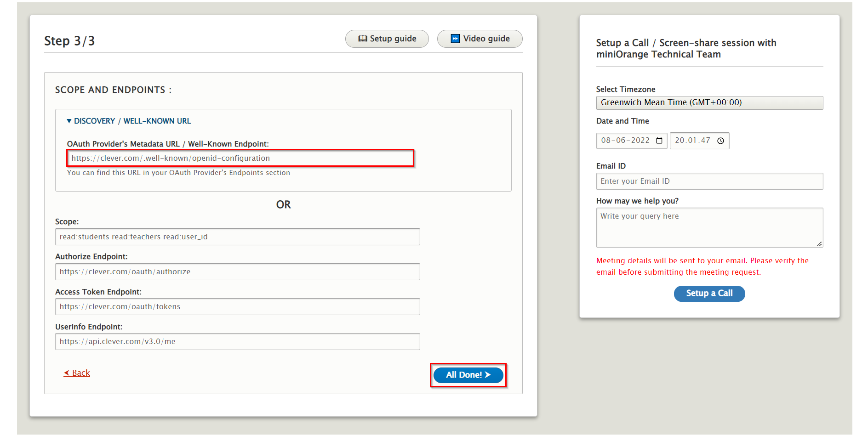The image size is (868, 441).
Task: Click the back arrow icon beside Back link
Action: click(66, 373)
